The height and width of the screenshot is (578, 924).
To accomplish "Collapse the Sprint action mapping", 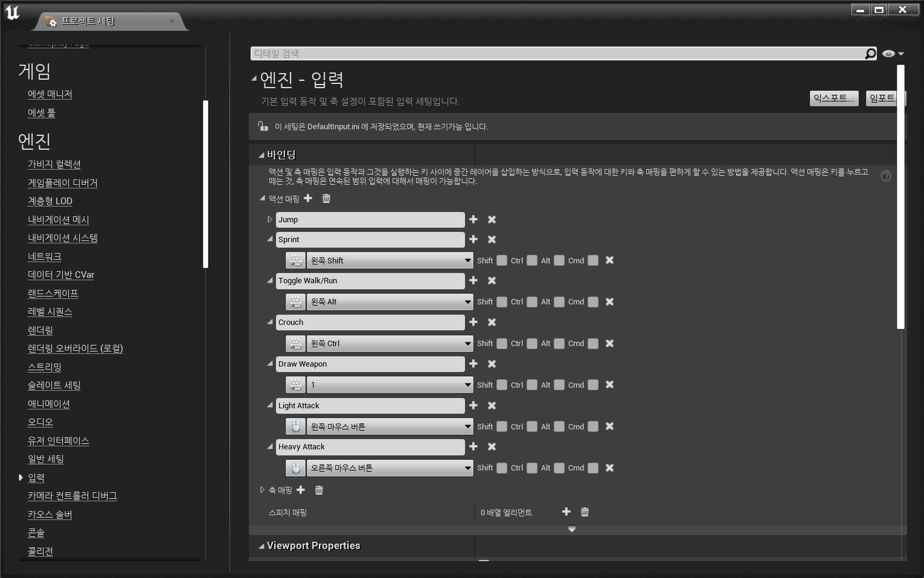I will coord(270,239).
